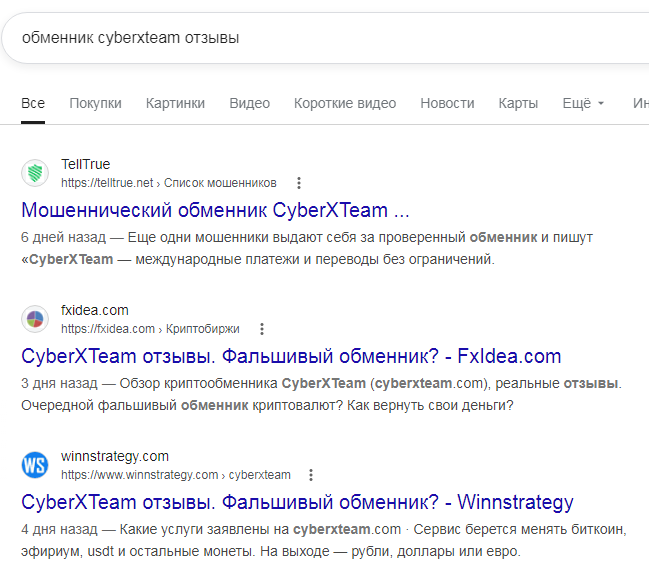Switch to the Карты tab
This screenshot has width=649, height=564.
coord(518,103)
